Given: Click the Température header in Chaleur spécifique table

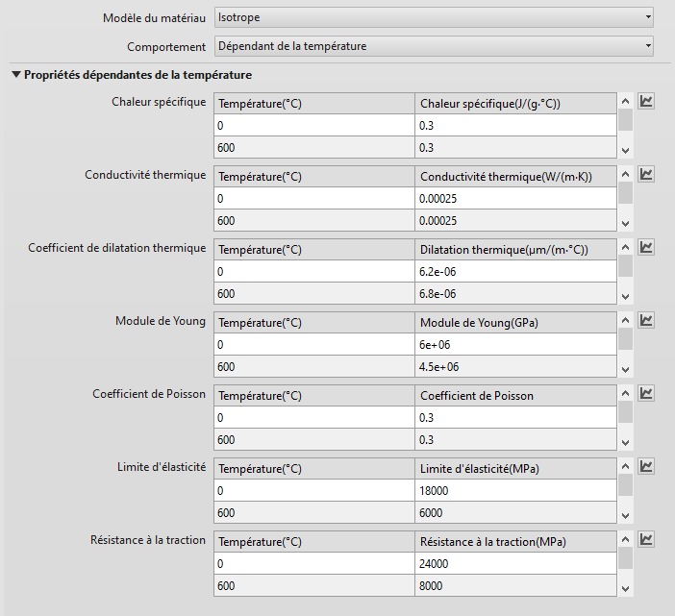Looking at the screenshot, I should (x=314, y=103).
